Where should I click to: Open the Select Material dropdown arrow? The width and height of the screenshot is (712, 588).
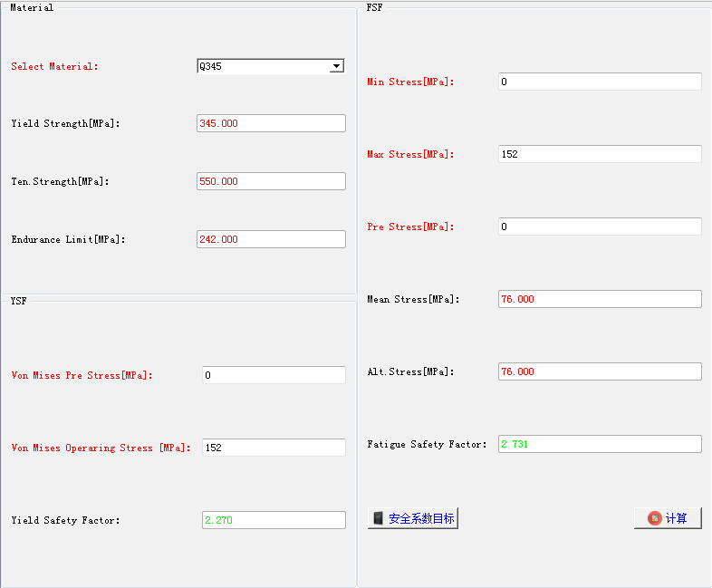[x=336, y=66]
